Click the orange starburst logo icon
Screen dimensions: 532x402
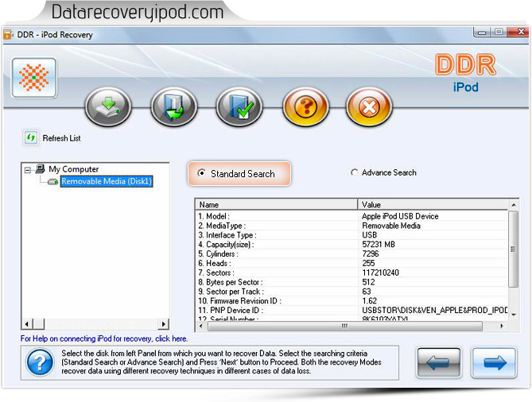coord(34,78)
